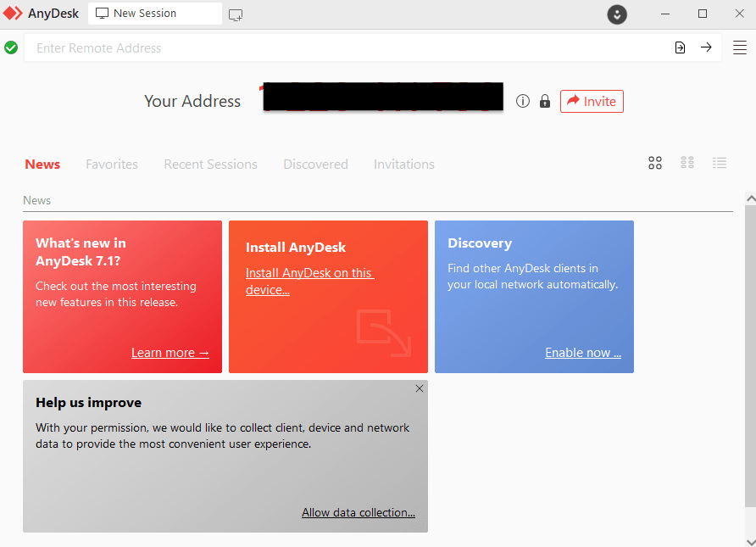Maximize the AnyDesk window
The image size is (756, 547).
(x=703, y=14)
